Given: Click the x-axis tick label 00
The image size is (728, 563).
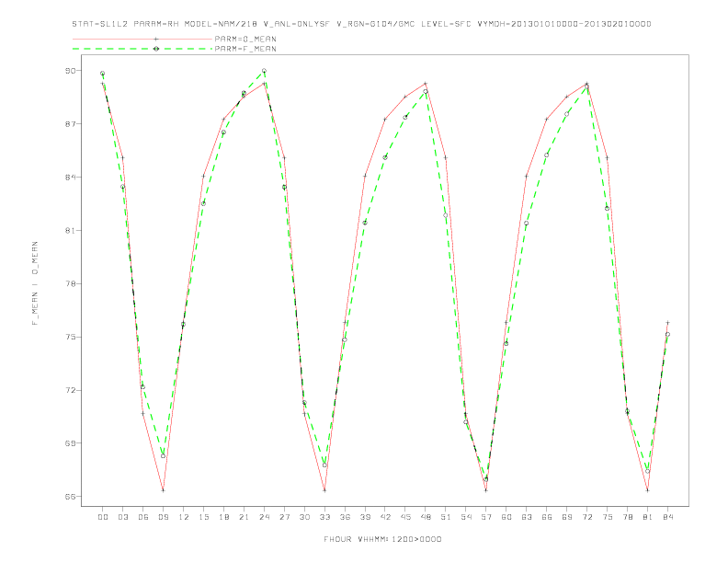Looking at the screenshot, I should (103, 517).
